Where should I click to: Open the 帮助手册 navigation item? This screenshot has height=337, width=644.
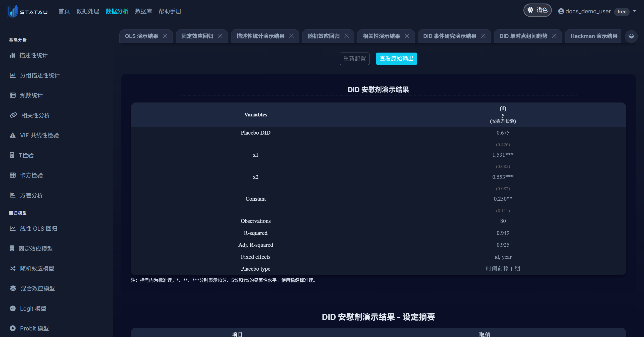pyautogui.click(x=170, y=11)
